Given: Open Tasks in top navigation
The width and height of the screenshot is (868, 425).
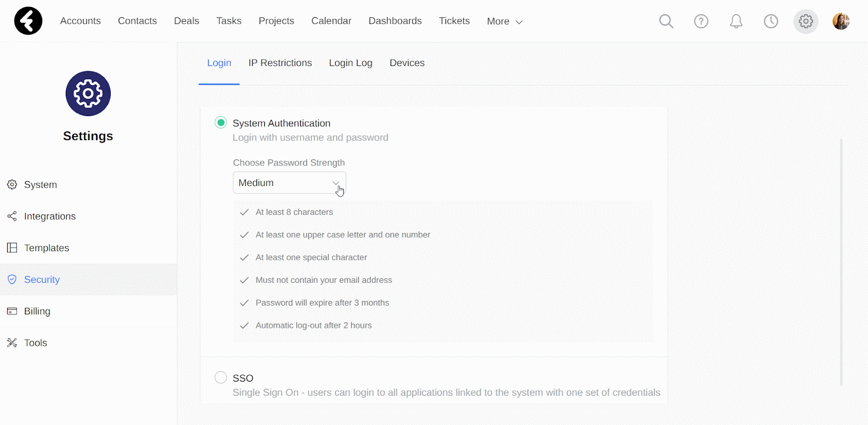Looking at the screenshot, I should (229, 21).
